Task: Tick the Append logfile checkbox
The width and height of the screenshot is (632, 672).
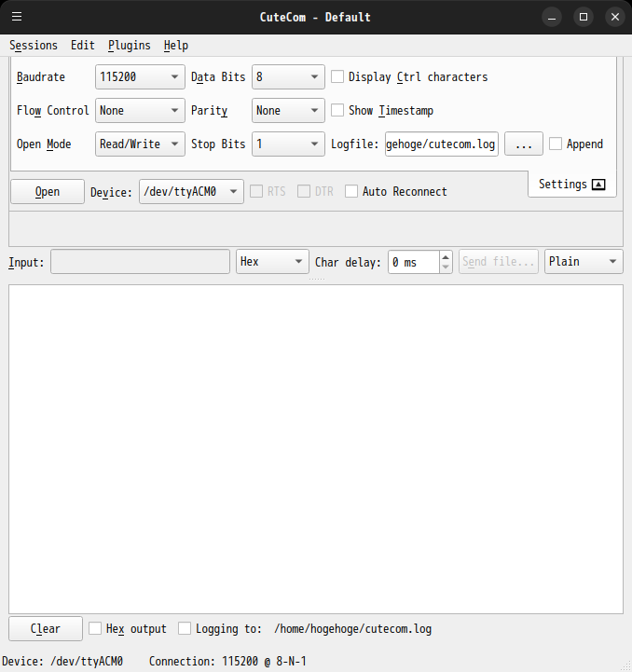Action: click(x=556, y=144)
